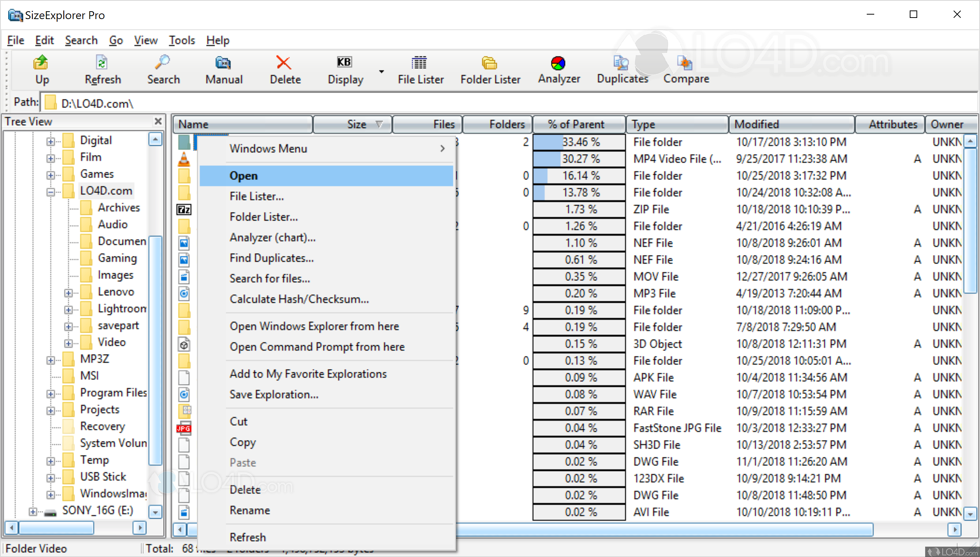Expand the Digital folder in tree
The width and height of the screenshot is (980, 557).
pyautogui.click(x=50, y=141)
